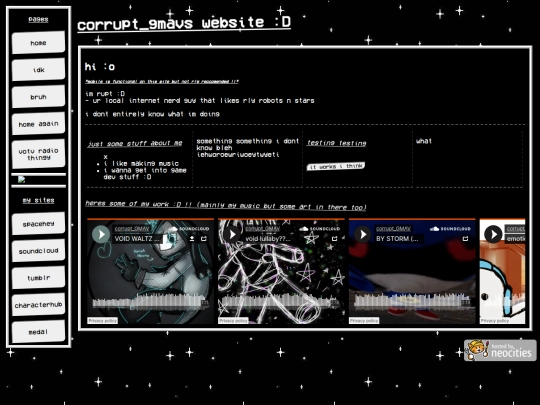Play the void lullaby track
The width and height of the screenshot is (540, 405).
tap(232, 235)
